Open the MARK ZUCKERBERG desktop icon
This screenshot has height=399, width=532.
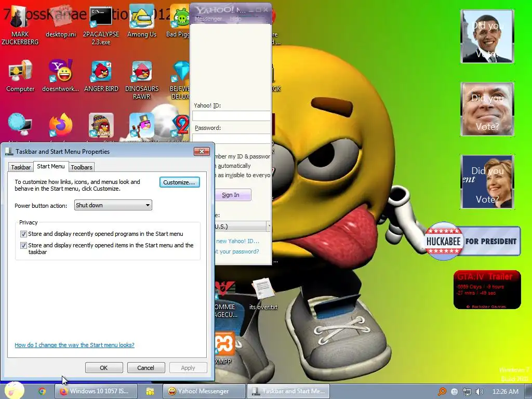tap(20, 24)
